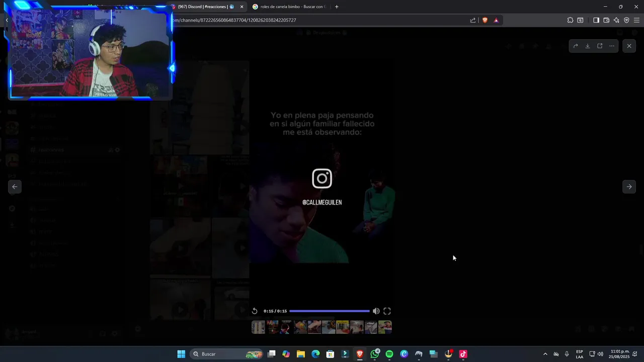
Task: Go to the previous media item
Action: (x=15, y=187)
